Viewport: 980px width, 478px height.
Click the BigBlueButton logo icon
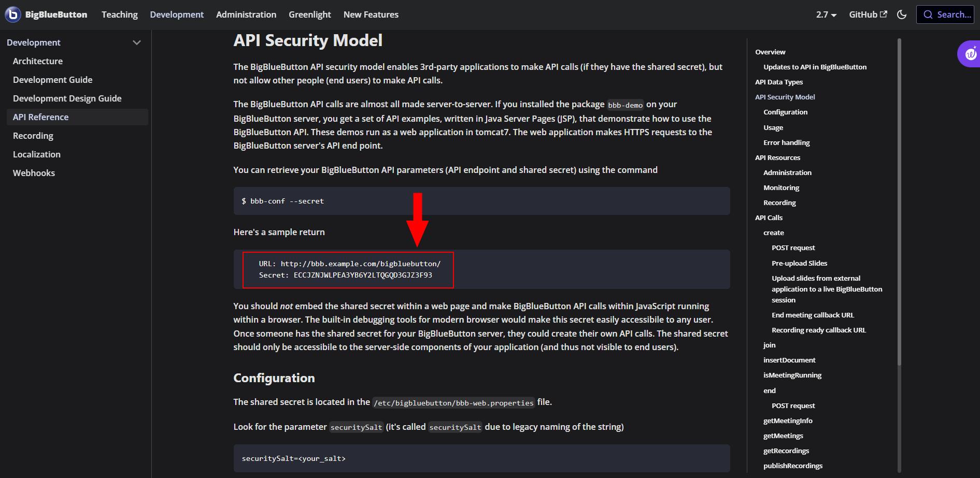(12, 15)
